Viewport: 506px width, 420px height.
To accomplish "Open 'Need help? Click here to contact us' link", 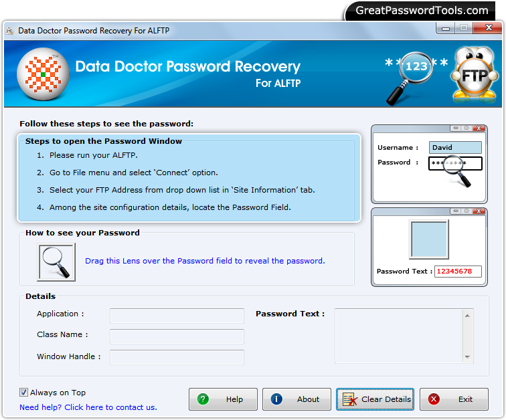I will pos(88,407).
